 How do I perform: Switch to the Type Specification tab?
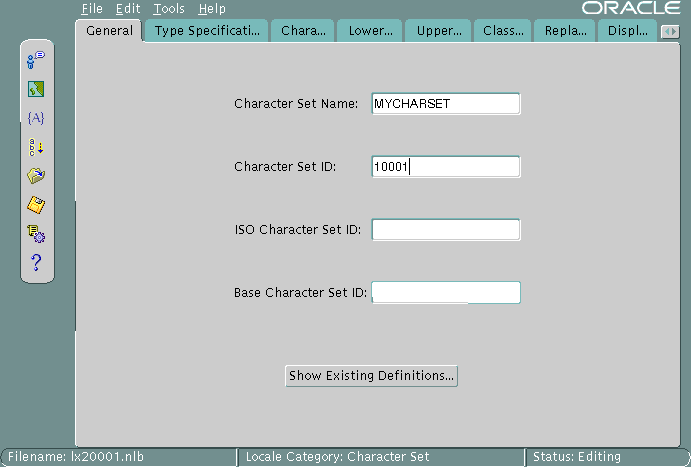pos(207,31)
